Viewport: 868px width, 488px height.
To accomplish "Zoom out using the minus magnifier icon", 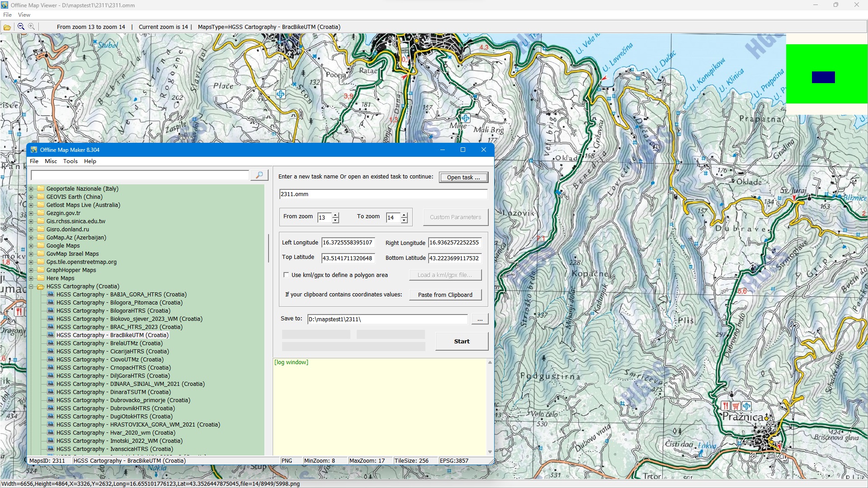I will [21, 27].
